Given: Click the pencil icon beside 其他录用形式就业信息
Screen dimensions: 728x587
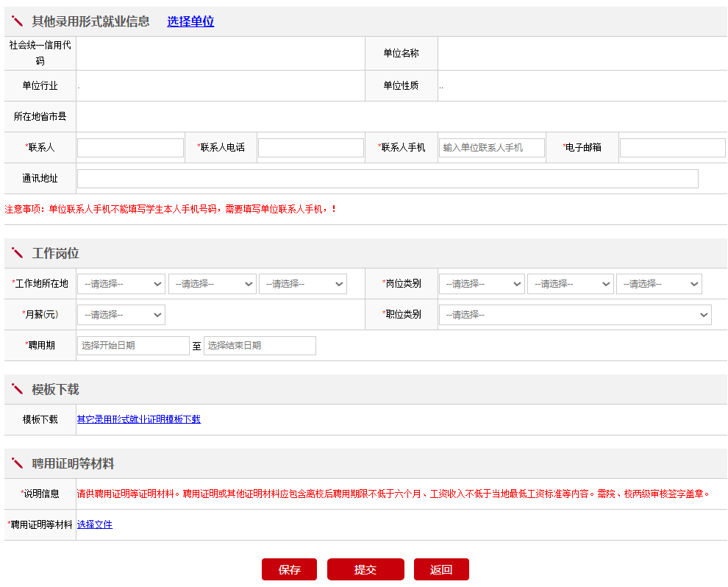Looking at the screenshot, I should 18,21.
